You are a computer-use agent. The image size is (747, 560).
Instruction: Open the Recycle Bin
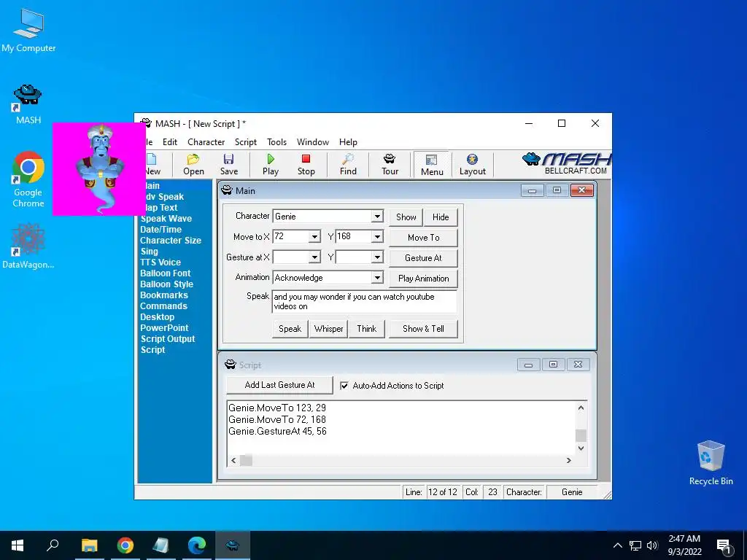pos(711,462)
